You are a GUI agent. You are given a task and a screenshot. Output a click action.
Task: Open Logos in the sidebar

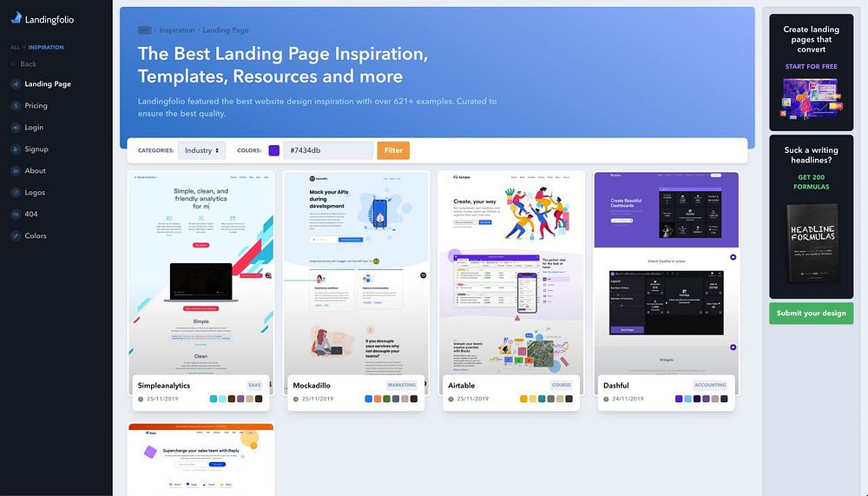point(35,192)
